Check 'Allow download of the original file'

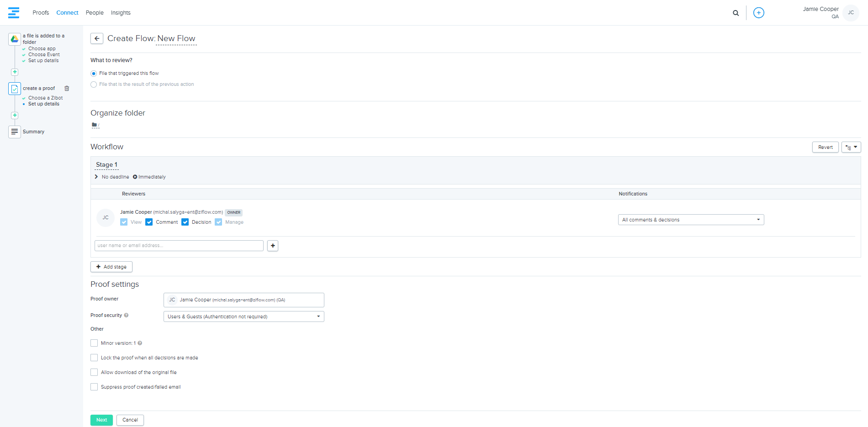pyautogui.click(x=94, y=373)
